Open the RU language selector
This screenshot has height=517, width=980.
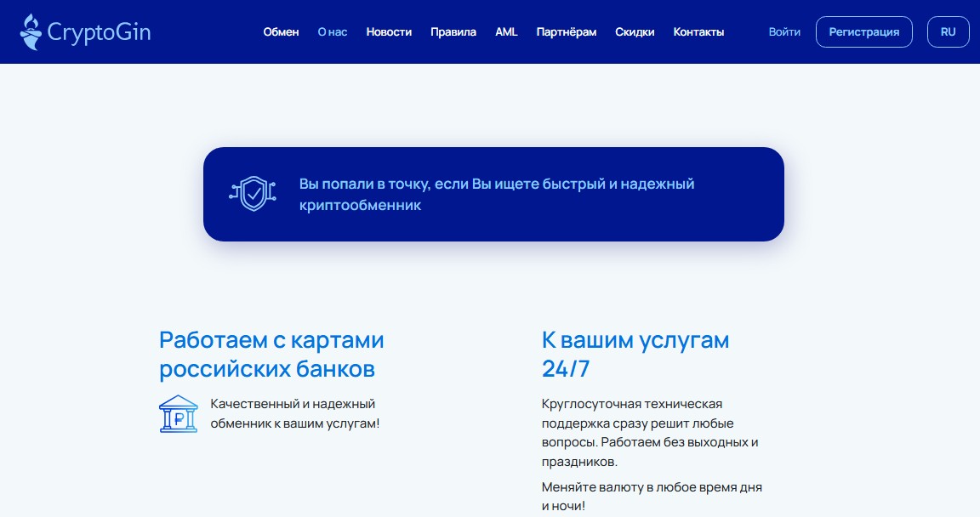(949, 31)
